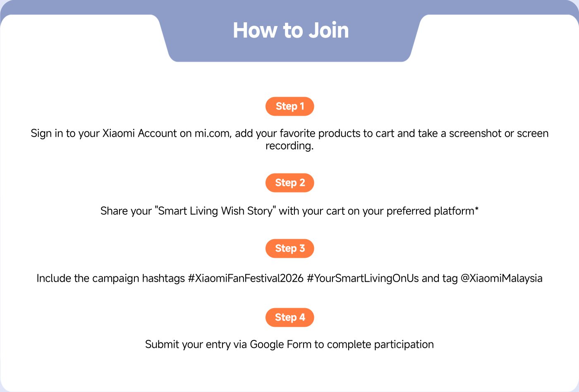This screenshot has width=579, height=392.
Task: Click the word "recording." under Step 1
Action: 289,146
